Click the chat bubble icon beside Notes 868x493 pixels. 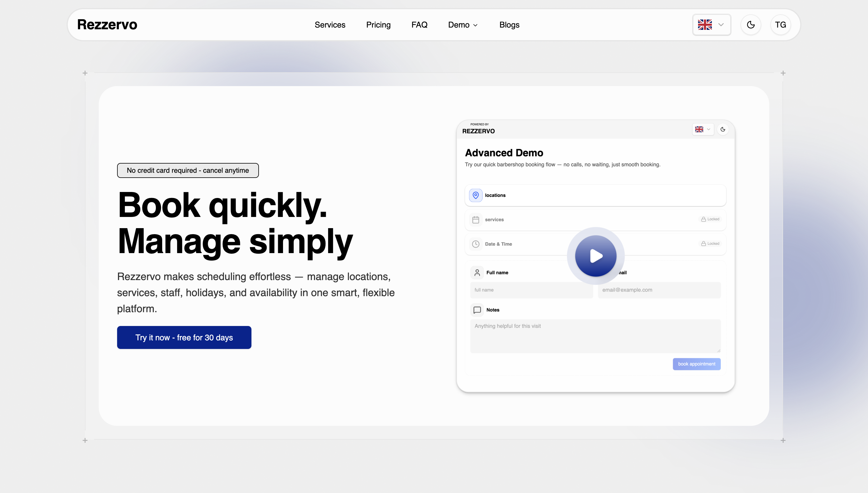pos(477,310)
